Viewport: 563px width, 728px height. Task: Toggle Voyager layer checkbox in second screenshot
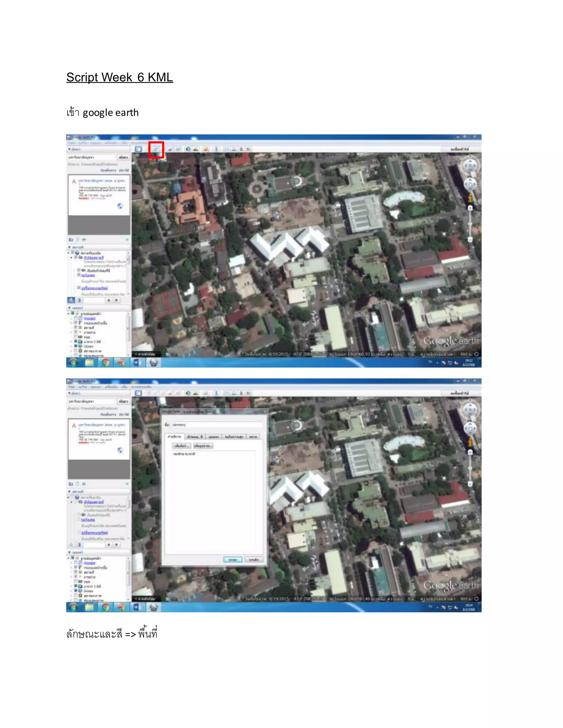(76, 562)
